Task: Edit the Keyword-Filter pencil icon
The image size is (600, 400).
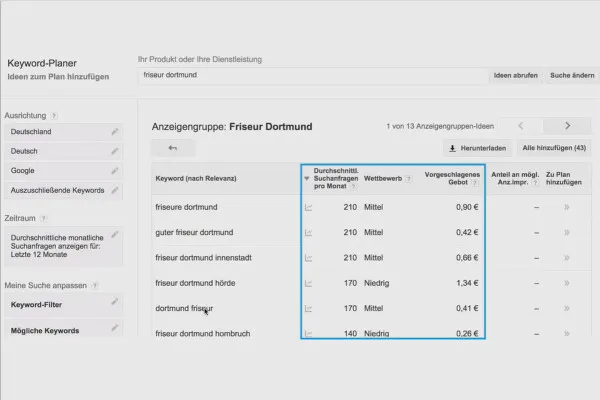Action: (114, 302)
